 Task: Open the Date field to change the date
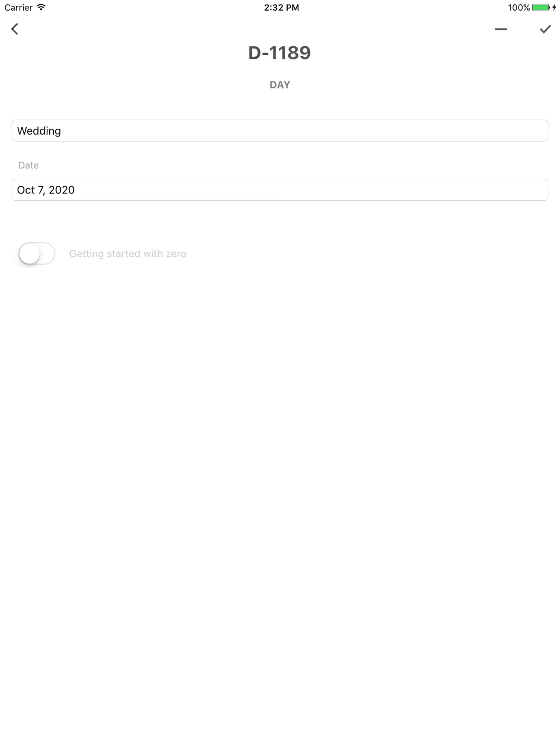point(280,190)
